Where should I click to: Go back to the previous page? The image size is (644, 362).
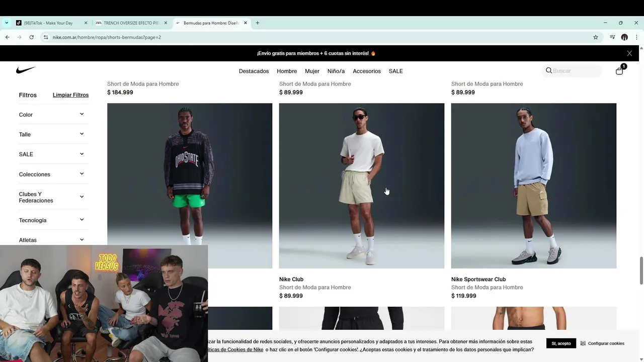coord(7,37)
